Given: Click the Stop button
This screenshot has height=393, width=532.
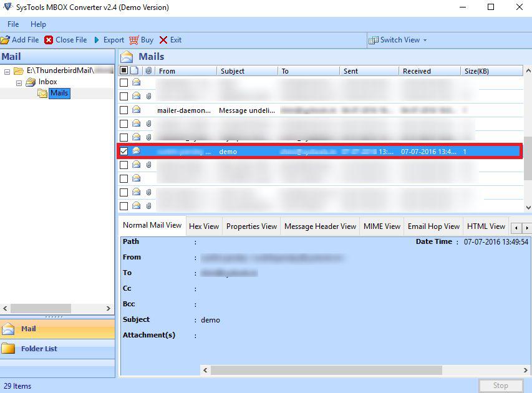Looking at the screenshot, I should coord(500,385).
